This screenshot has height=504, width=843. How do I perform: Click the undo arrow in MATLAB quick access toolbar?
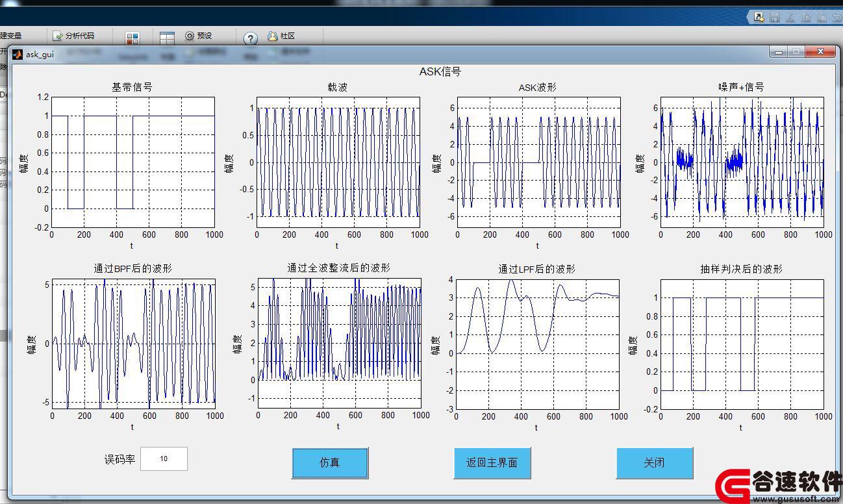837,18
